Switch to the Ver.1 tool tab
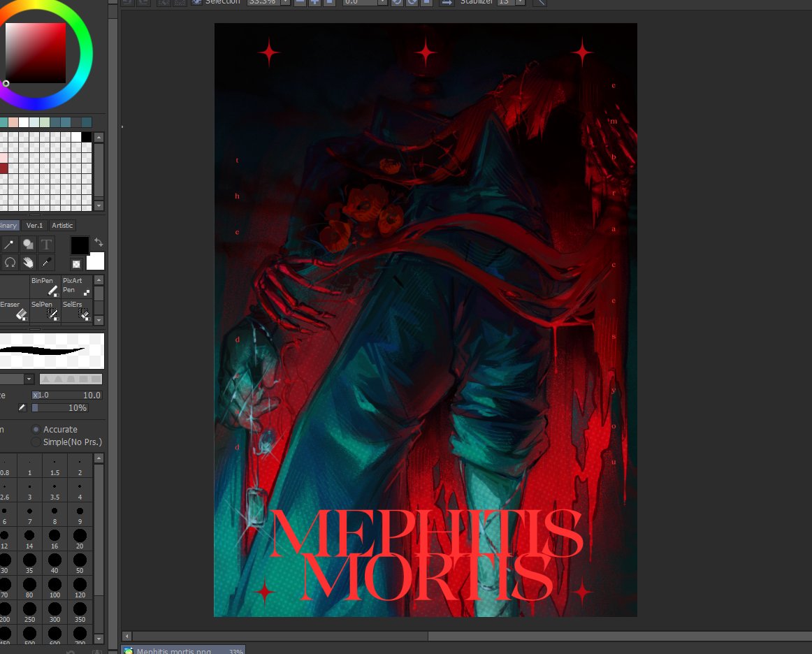The width and height of the screenshot is (812, 654). pyautogui.click(x=34, y=225)
